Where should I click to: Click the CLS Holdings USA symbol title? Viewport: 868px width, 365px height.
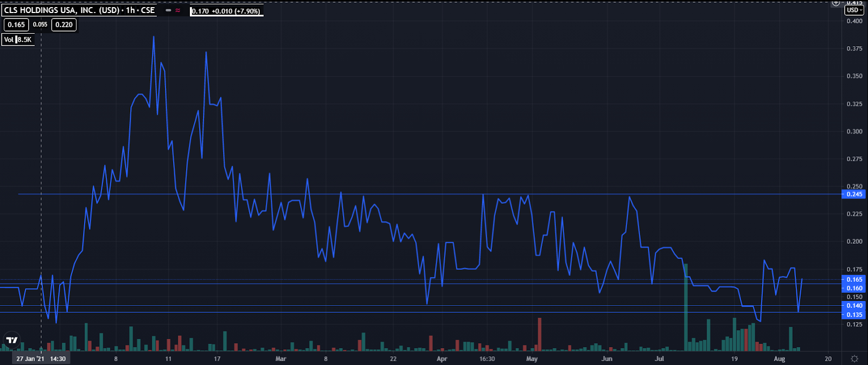point(79,10)
